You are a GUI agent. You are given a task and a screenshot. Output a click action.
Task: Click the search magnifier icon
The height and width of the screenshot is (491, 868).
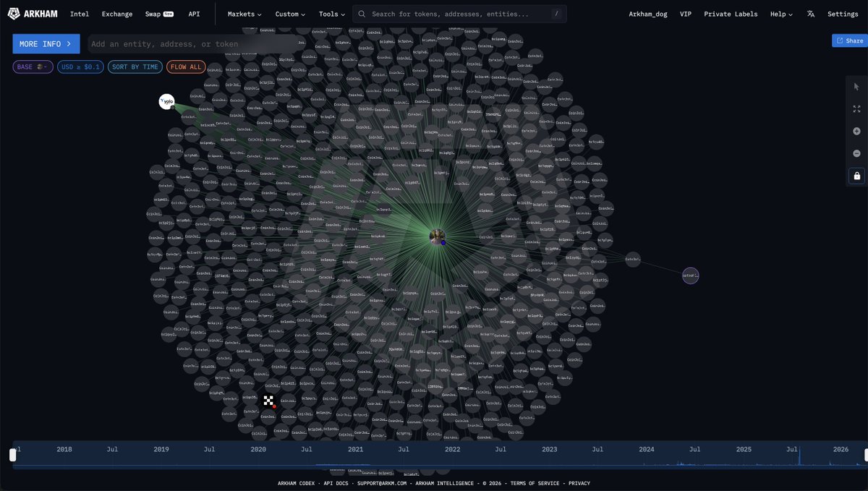point(362,14)
